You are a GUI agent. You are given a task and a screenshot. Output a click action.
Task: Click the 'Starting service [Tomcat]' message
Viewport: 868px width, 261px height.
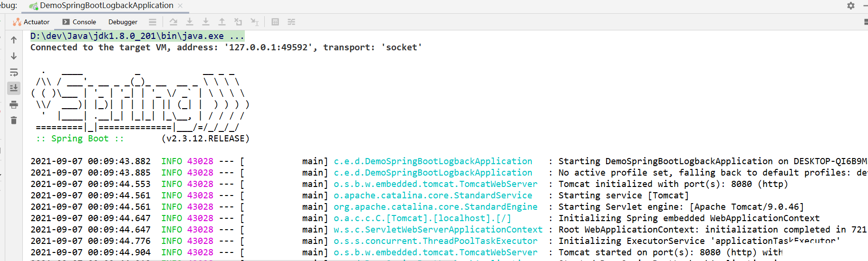coord(623,196)
